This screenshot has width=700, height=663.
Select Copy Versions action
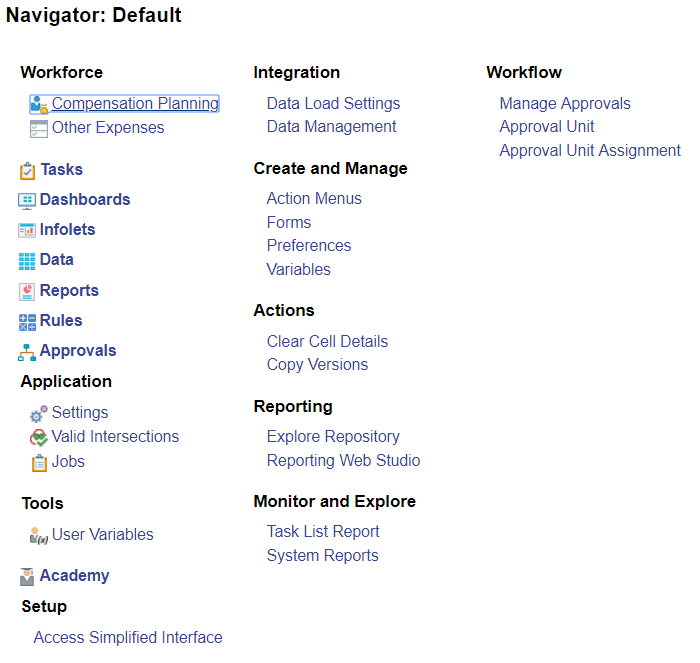tap(317, 365)
